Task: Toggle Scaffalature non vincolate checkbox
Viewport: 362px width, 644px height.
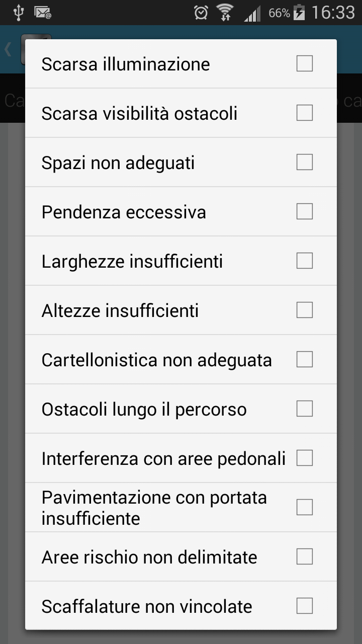Action: [305, 606]
